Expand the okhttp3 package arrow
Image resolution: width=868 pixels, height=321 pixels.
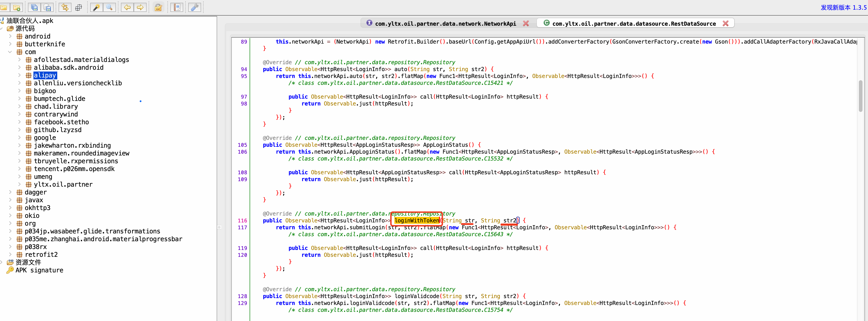10,208
